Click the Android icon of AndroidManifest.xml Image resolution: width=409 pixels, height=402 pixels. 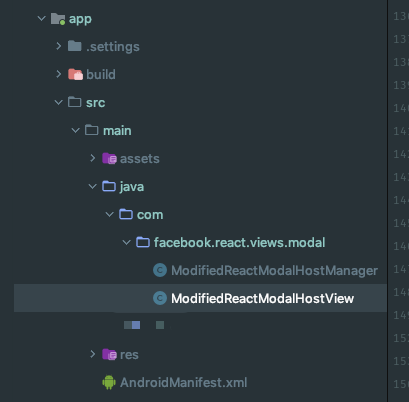[x=109, y=382]
